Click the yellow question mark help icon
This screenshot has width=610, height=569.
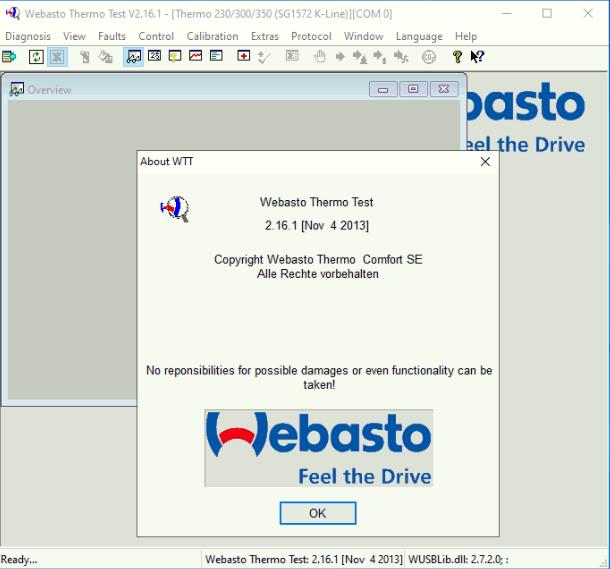pos(457,57)
